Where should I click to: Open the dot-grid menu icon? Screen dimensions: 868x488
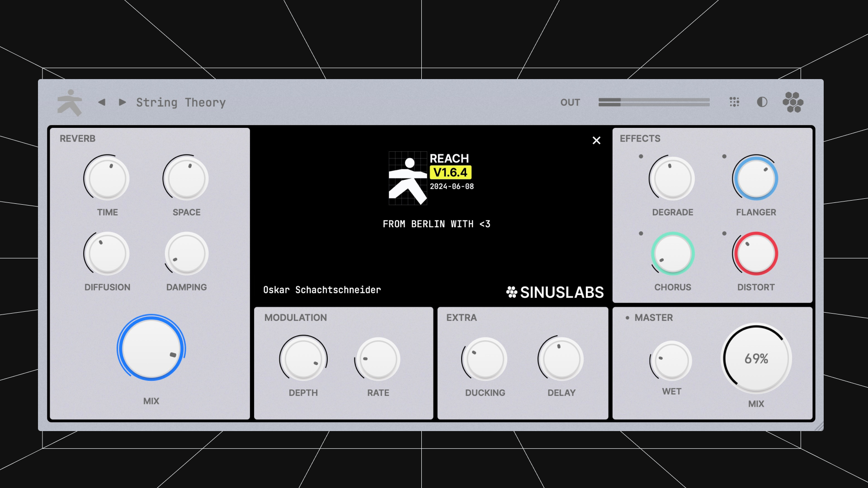(x=734, y=102)
